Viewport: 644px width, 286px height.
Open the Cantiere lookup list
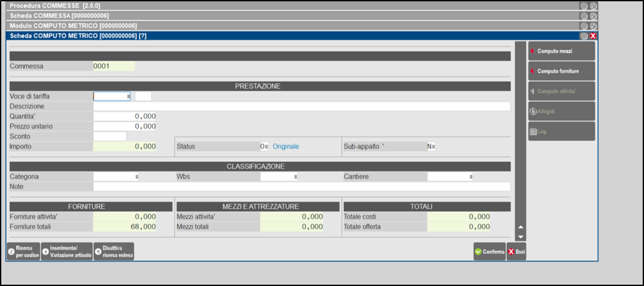click(x=471, y=177)
